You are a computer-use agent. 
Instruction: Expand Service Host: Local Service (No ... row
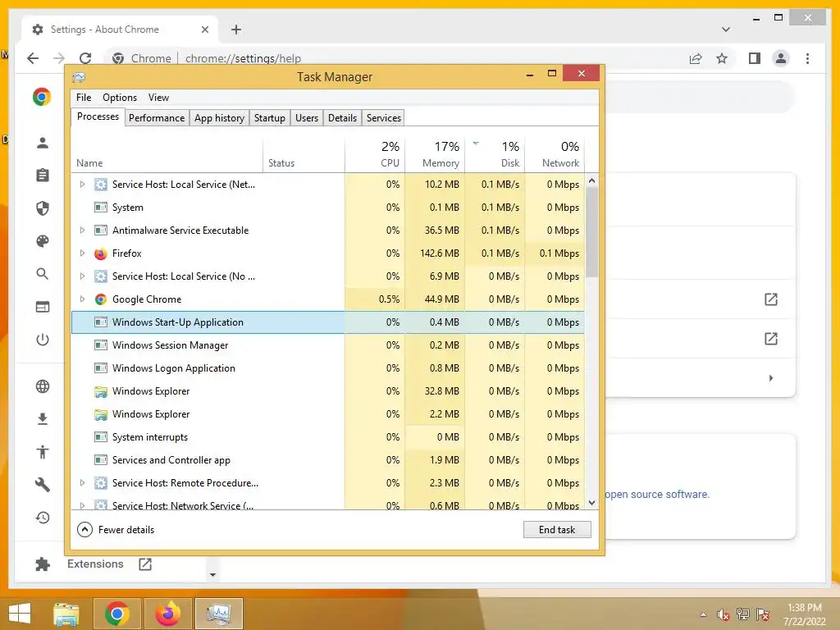(82, 276)
